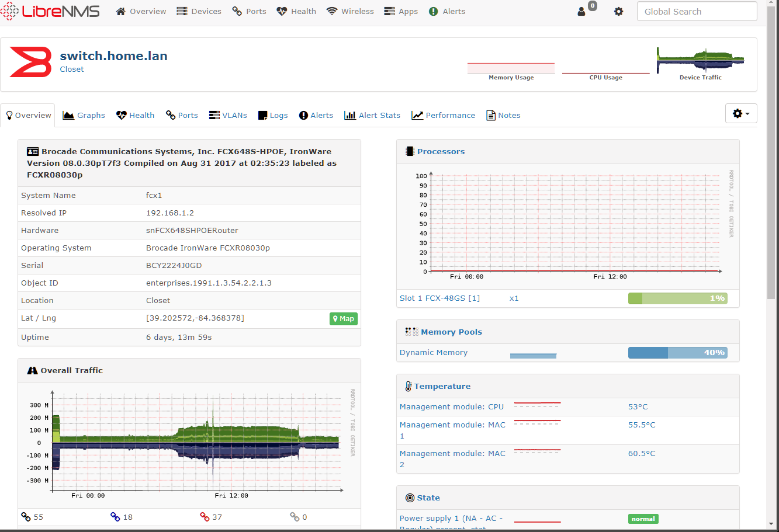Click the LibreNMS logo
Viewport: 779px width, 532px height.
pos(50,11)
